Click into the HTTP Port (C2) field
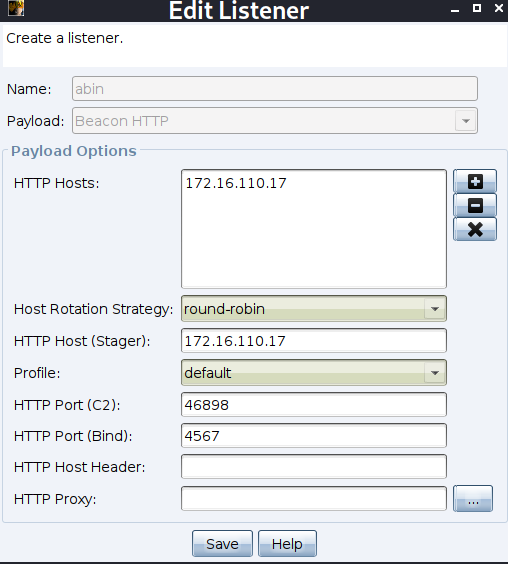The width and height of the screenshot is (508, 564). click(314, 405)
